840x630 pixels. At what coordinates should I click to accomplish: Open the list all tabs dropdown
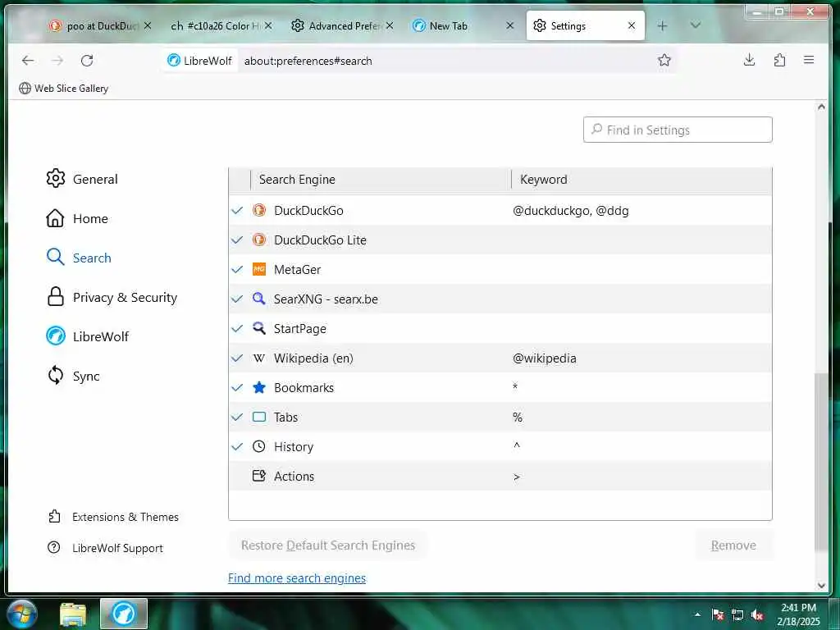click(x=696, y=25)
